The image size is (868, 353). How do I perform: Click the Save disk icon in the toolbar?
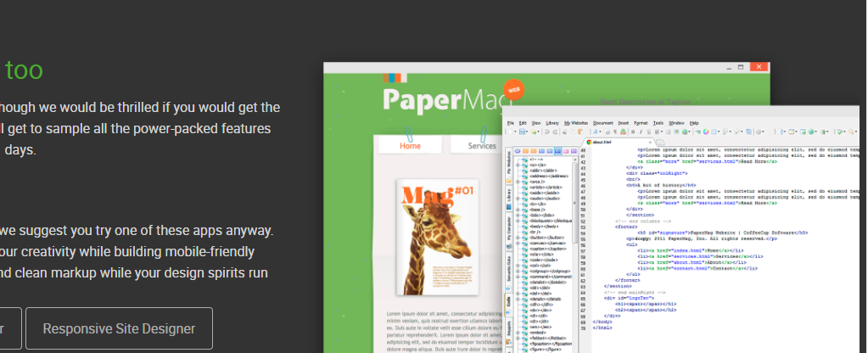pos(522,132)
